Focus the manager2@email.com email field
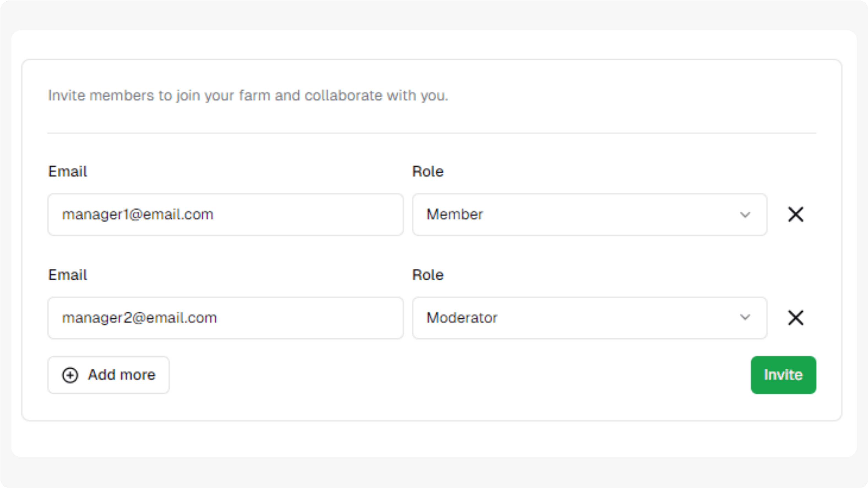This screenshot has width=868, height=488. pyautogui.click(x=225, y=318)
